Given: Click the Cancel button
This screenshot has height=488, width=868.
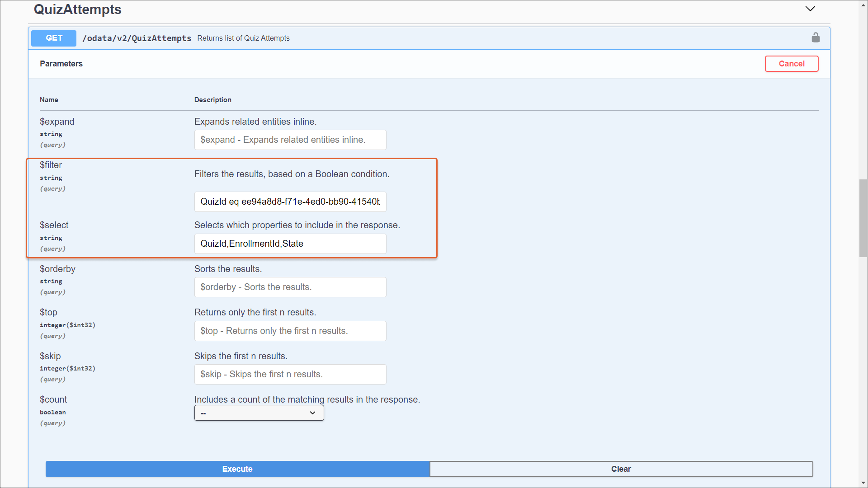Looking at the screenshot, I should click(x=791, y=64).
